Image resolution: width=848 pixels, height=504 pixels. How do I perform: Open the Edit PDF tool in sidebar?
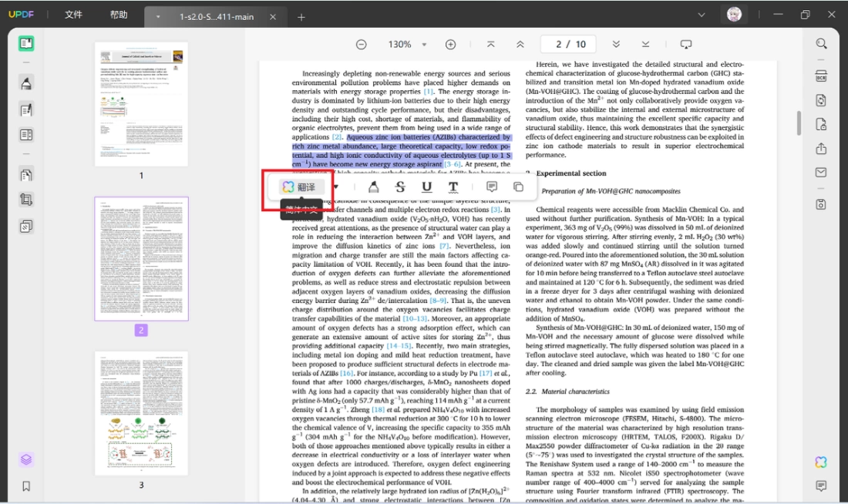click(26, 109)
